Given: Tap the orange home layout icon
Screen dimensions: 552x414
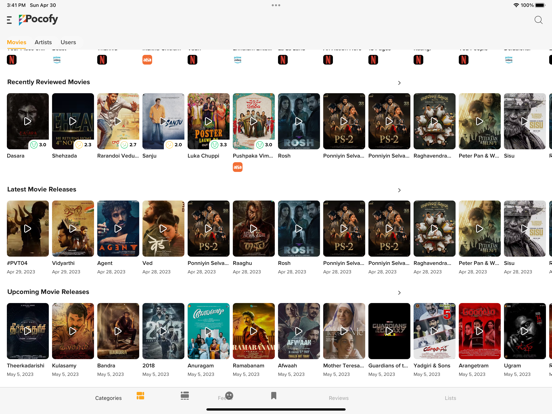Looking at the screenshot, I should click(140, 396).
